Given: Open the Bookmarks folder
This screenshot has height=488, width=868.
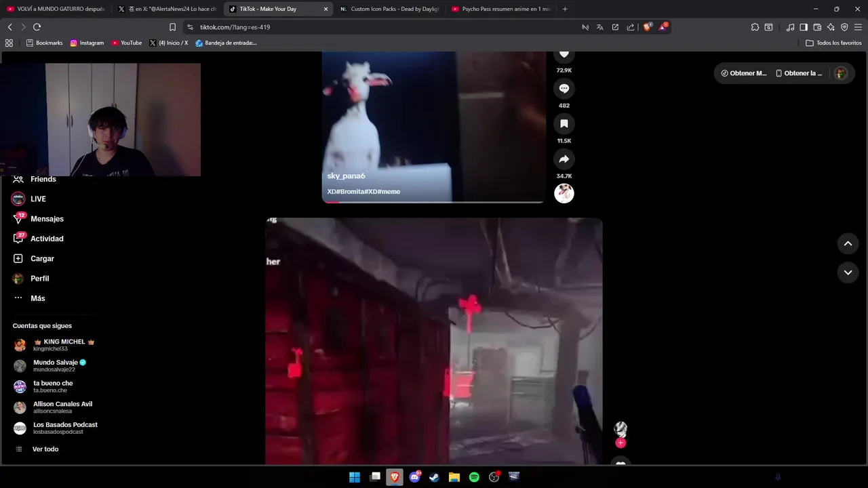Looking at the screenshot, I should [x=44, y=43].
